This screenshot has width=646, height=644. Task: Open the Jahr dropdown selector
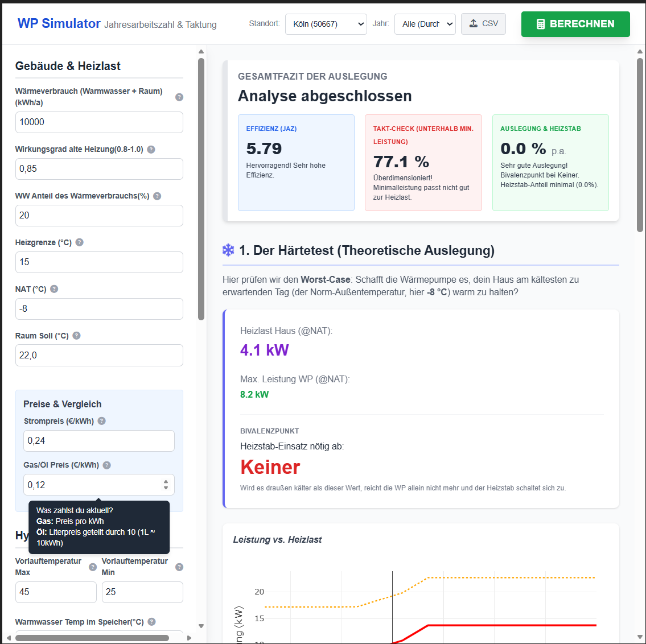pyautogui.click(x=425, y=24)
